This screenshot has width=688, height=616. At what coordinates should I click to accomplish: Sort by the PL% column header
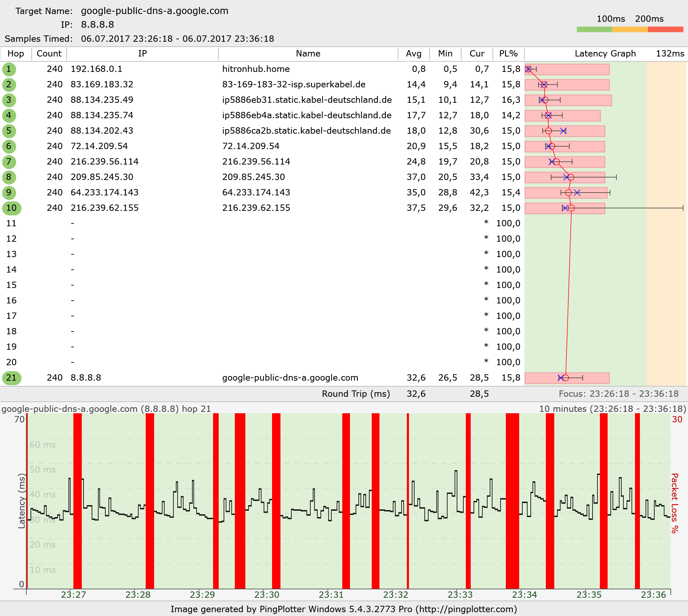pos(508,54)
